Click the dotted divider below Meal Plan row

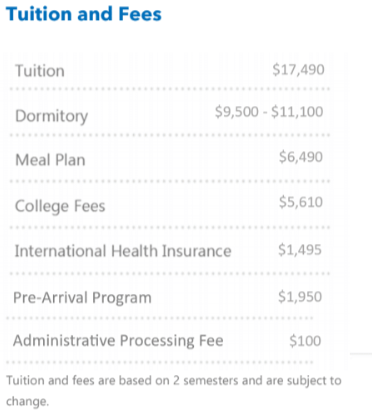coord(170,181)
